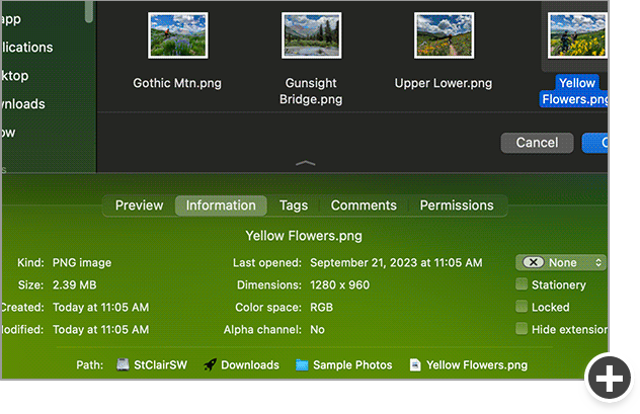The width and height of the screenshot is (640, 414).
Task: Open the Permissions tab
Action: pyautogui.click(x=457, y=205)
